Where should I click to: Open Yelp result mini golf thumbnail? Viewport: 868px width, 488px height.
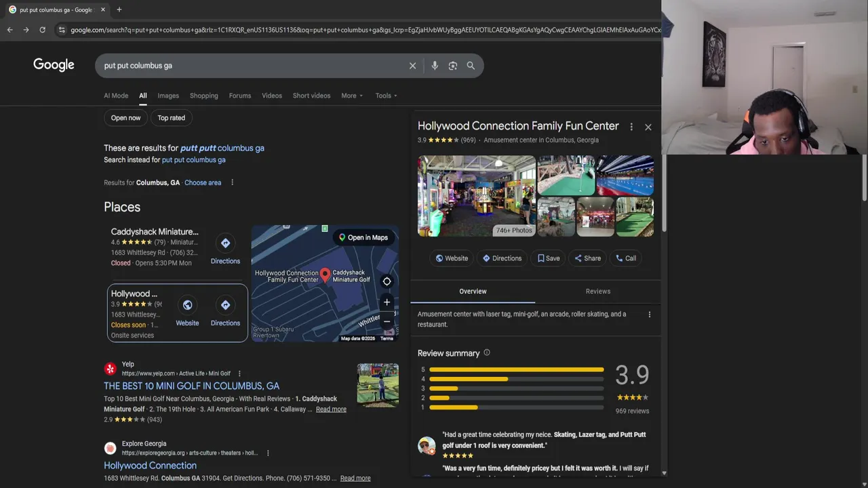point(378,385)
